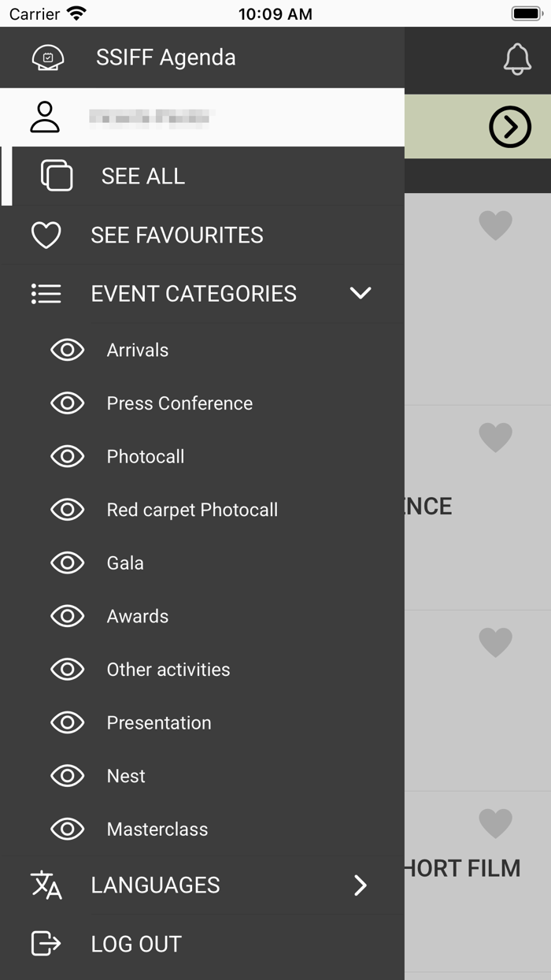
Task: Tap the Languages translation icon
Action: 47,885
